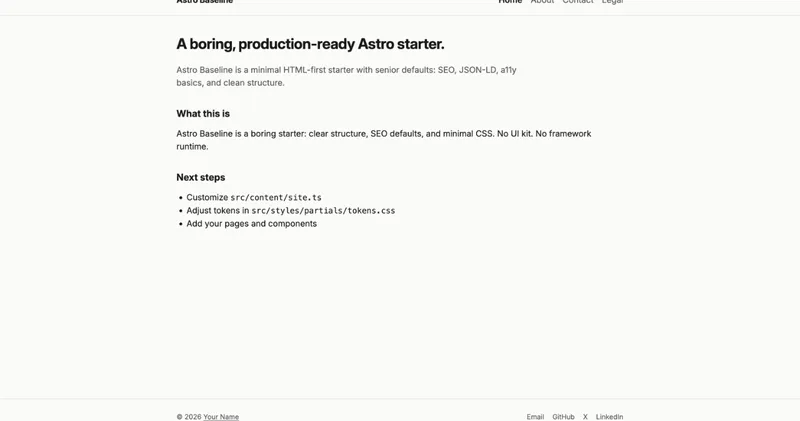800x421 pixels.
Task: Visit the GitHub footer link
Action: [x=563, y=417]
